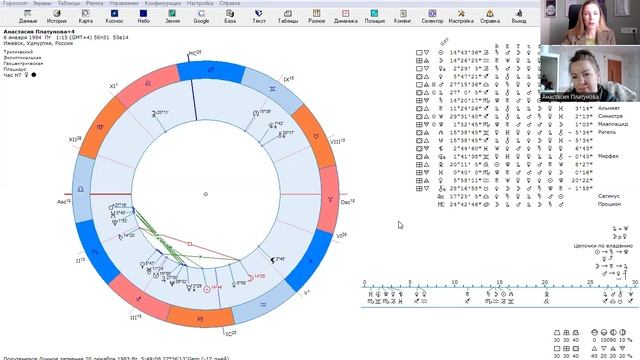The height and width of the screenshot is (360, 640).
Task: Click the red Aries sign segment
Action: pos(330,199)
